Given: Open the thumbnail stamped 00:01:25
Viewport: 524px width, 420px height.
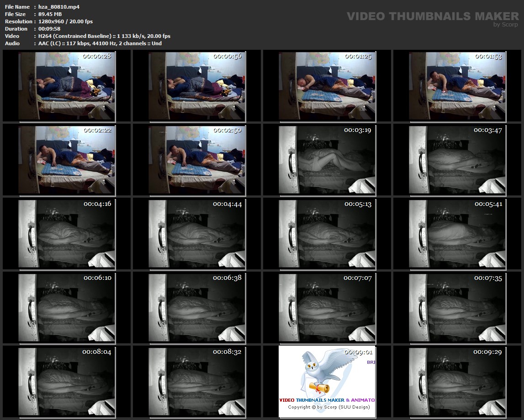Looking at the screenshot, I should [327, 86].
